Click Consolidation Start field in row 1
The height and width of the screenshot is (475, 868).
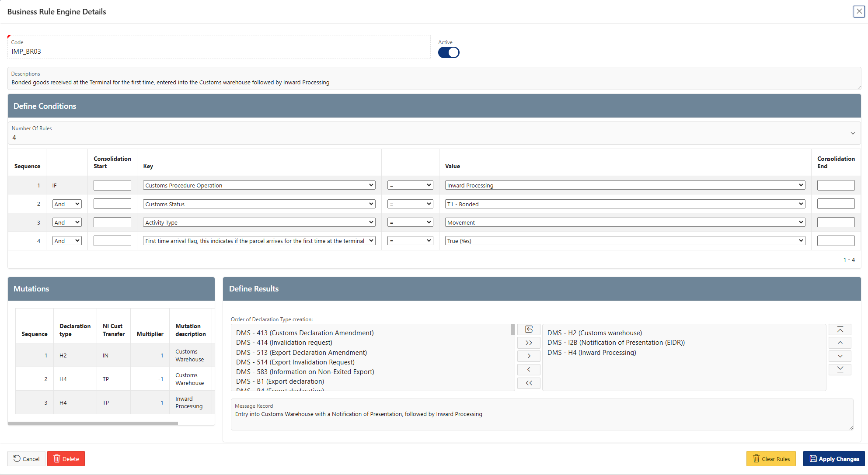coord(112,185)
